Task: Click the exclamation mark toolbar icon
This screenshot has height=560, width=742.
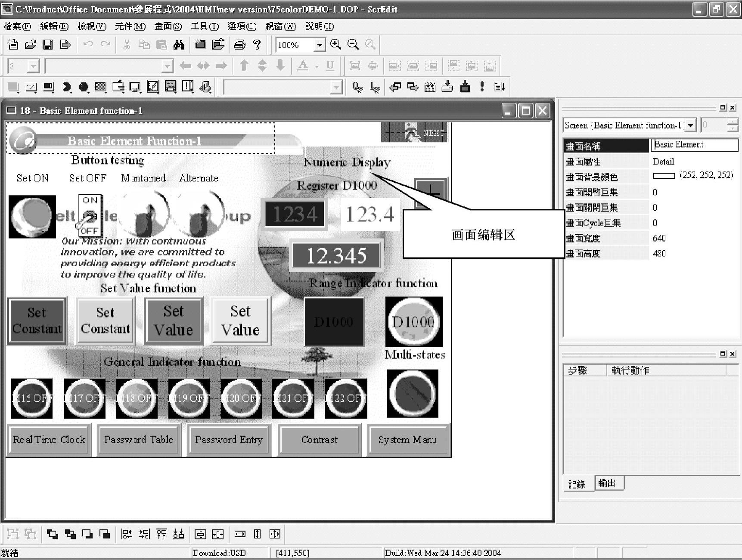Action: (482, 87)
